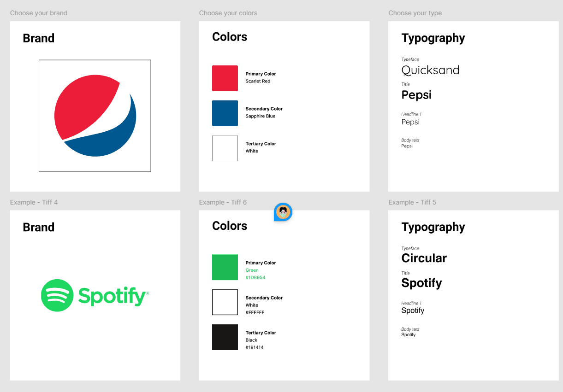Viewport: 563px width, 392px height.
Task: Select the '#FFFFFF' hex code text
Action: [255, 313]
